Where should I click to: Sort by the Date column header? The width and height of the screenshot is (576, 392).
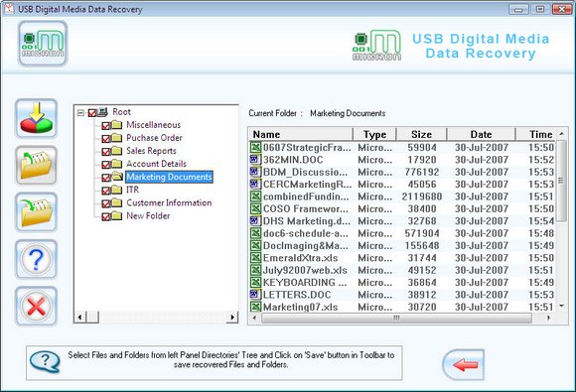481,134
